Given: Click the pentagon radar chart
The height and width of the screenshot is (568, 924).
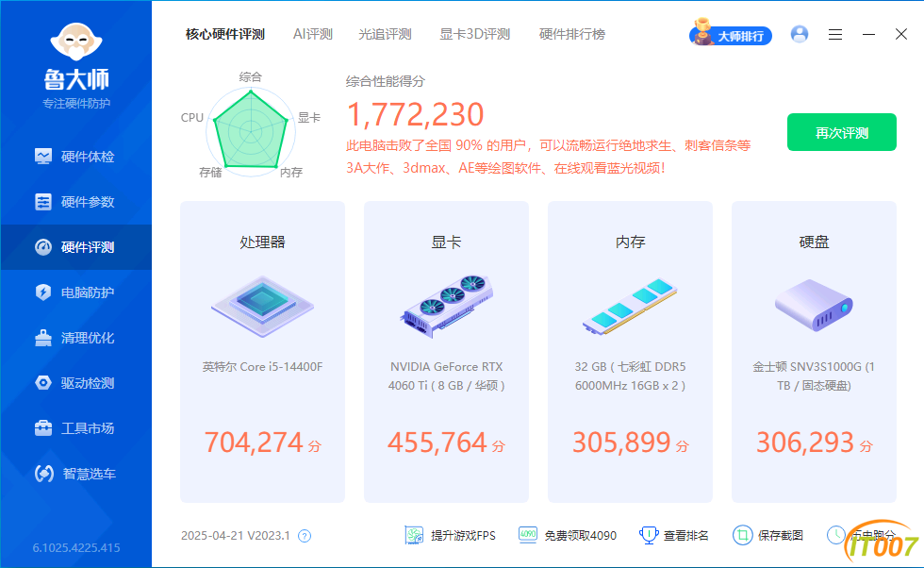Looking at the screenshot, I should [251, 131].
